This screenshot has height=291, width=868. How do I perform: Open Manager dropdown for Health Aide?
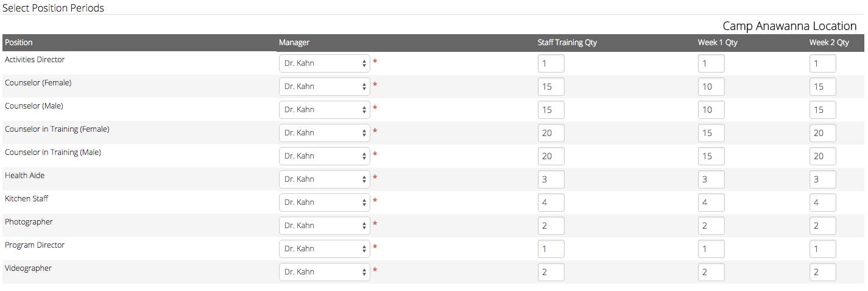point(324,179)
